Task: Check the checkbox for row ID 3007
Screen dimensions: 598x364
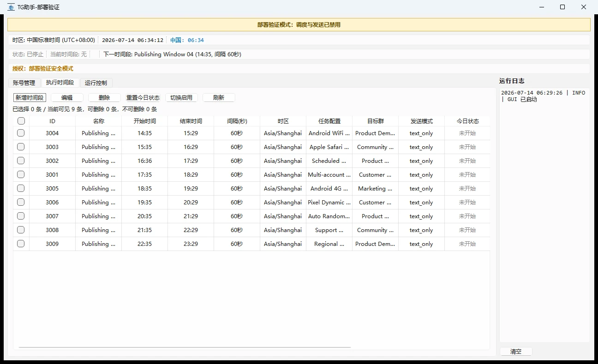Action: [21, 216]
